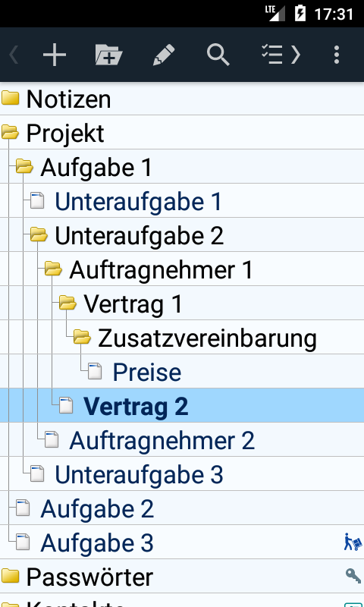Open search with the magnifier icon

click(218, 55)
